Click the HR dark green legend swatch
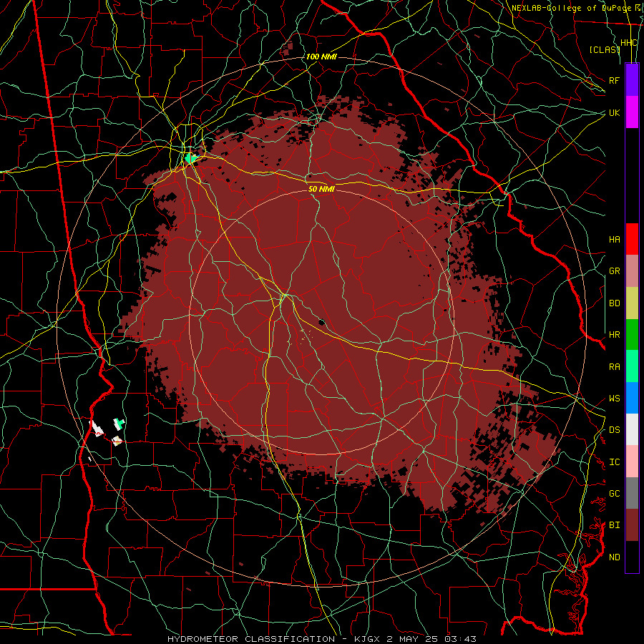This screenshot has width=644, height=644. (x=632, y=335)
